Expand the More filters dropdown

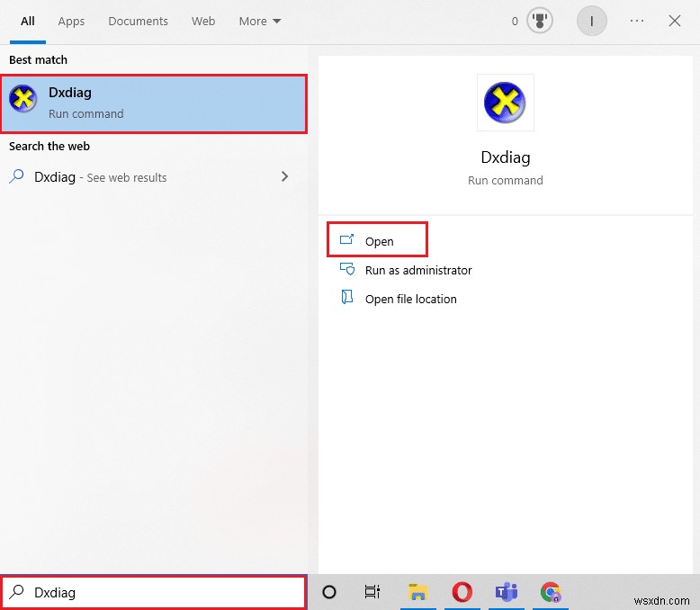pyautogui.click(x=260, y=21)
